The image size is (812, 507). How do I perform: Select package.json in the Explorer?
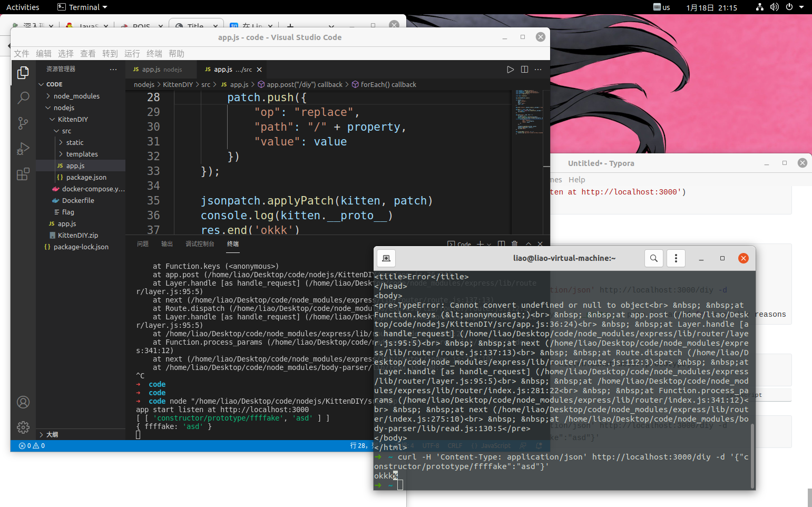click(x=81, y=177)
